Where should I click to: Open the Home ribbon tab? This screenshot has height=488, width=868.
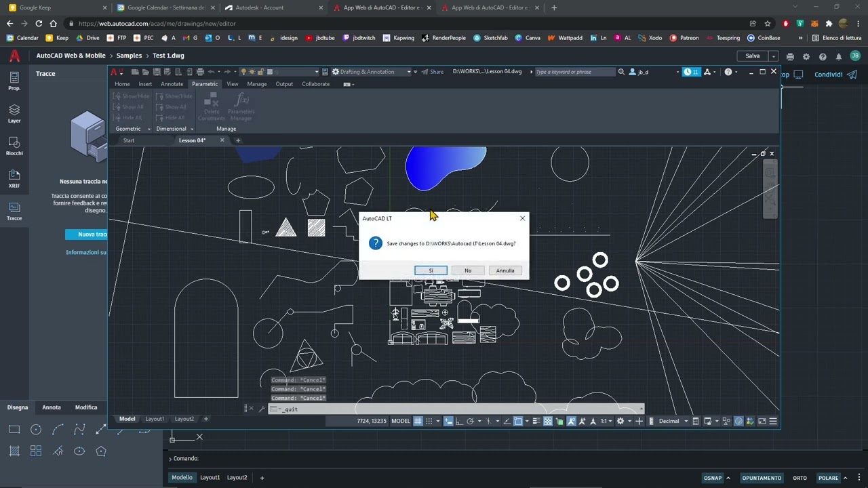pyautogui.click(x=122, y=84)
